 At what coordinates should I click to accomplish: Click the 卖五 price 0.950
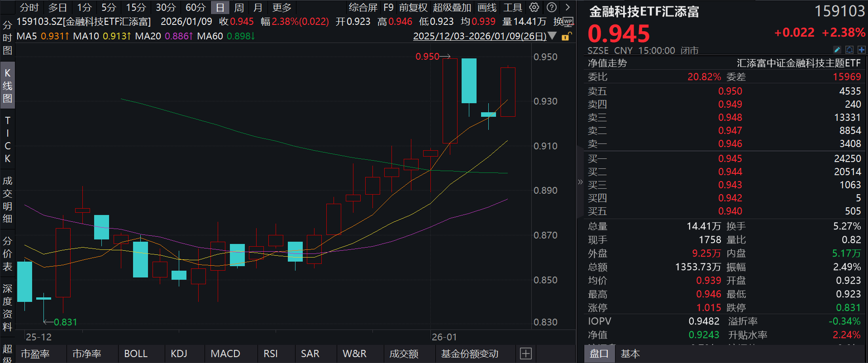point(730,91)
